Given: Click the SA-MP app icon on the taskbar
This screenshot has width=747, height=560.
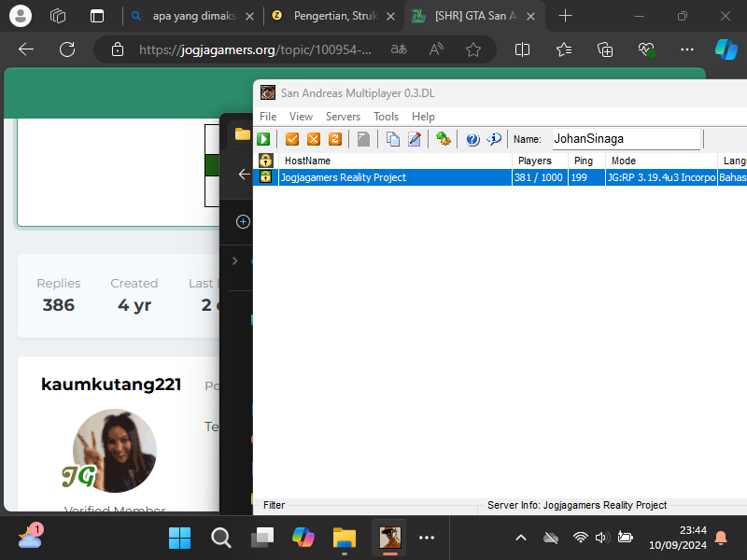Looking at the screenshot, I should click(389, 538).
